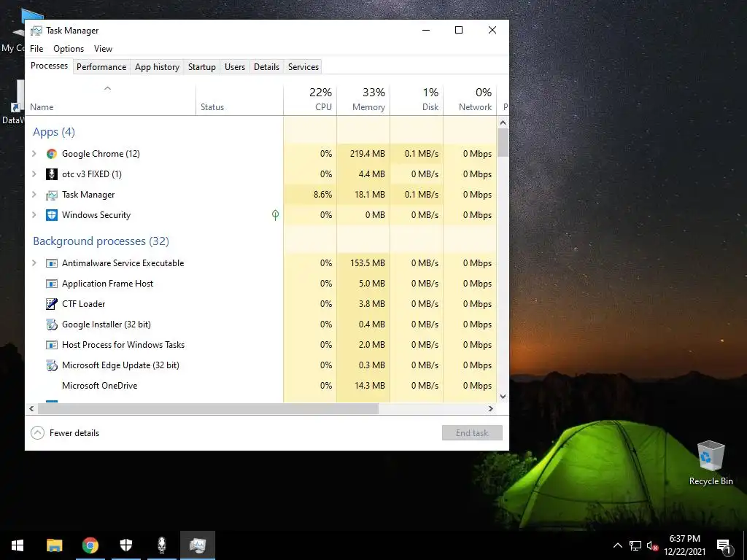Switch to the App history tab
The width and height of the screenshot is (747, 560).
click(158, 67)
